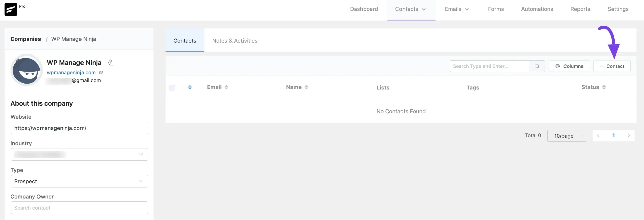
Task: Focus the Search Type and Enter field
Action: (x=490, y=66)
